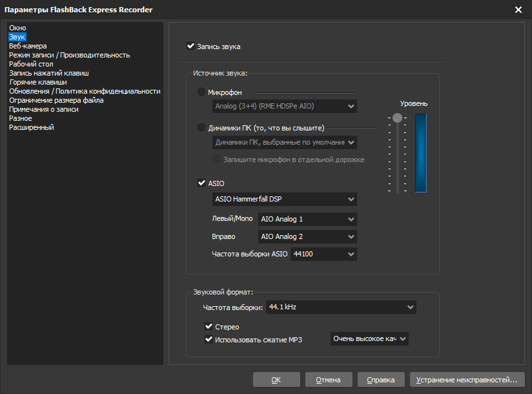Select the Звук category in sidebar

17,37
